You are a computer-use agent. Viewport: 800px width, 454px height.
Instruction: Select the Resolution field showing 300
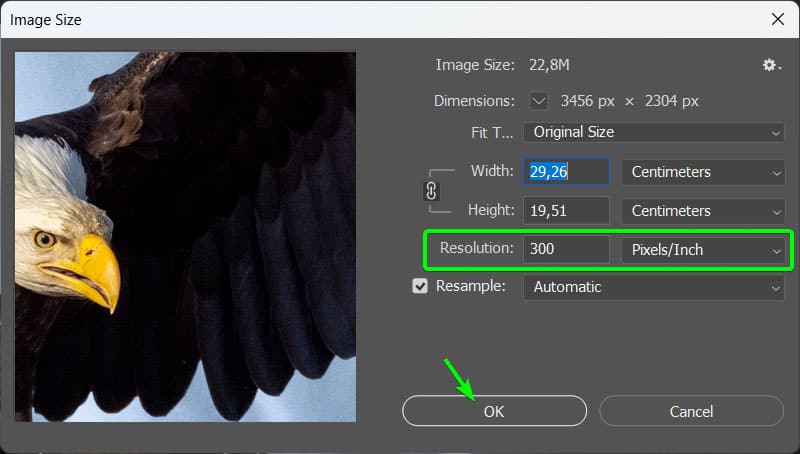tap(566, 250)
